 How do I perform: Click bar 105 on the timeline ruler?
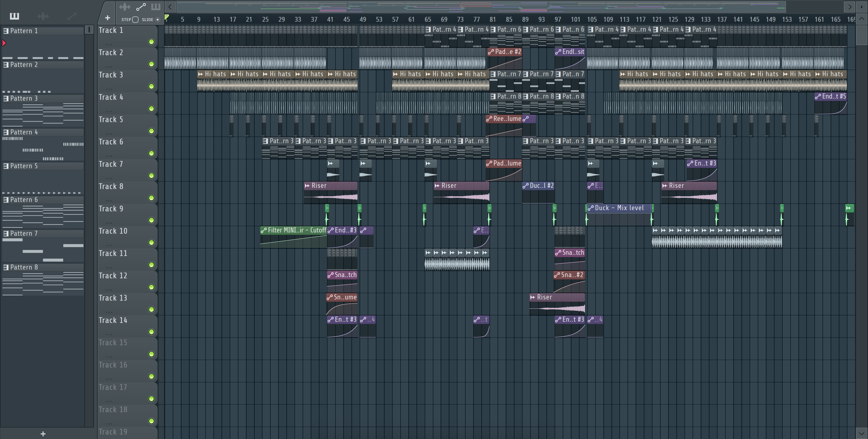click(x=592, y=20)
